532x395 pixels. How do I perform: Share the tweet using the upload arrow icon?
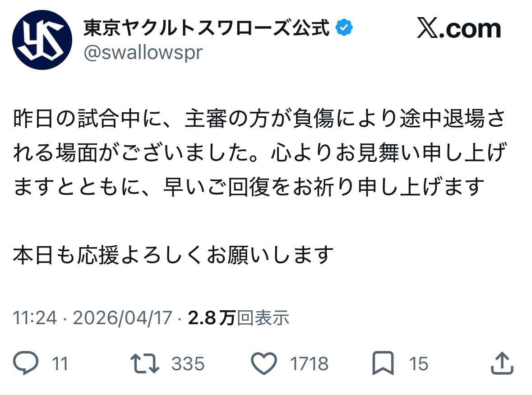(x=502, y=363)
